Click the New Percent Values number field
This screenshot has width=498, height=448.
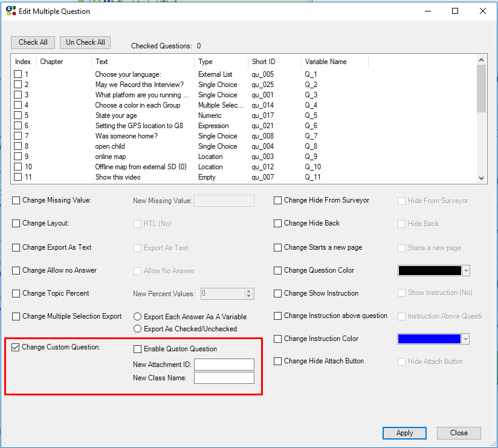click(222, 294)
